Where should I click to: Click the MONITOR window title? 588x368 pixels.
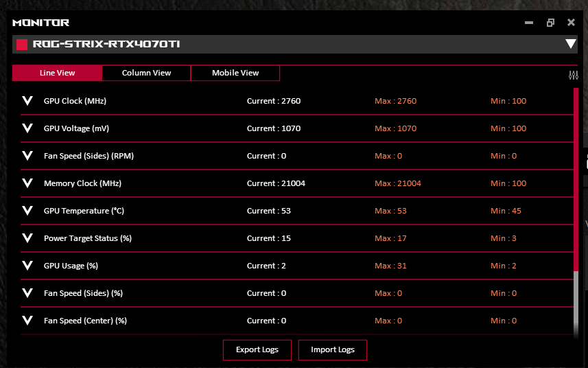[41, 23]
